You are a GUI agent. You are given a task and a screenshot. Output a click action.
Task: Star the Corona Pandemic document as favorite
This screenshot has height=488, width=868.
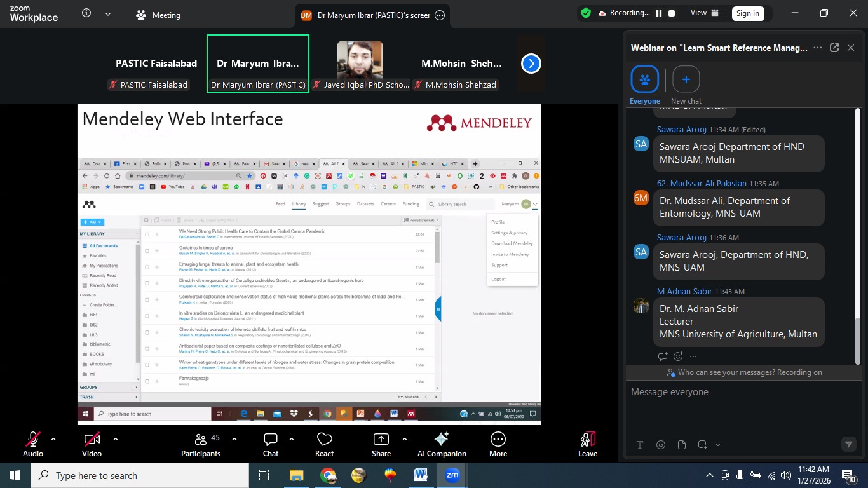(x=156, y=234)
